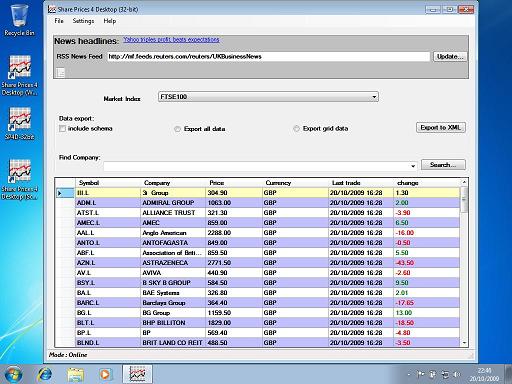Screen dimensions: 512x384
Task: Select the Share Prices 4 Desktop (W... shortcut icon
Action: tap(19, 75)
